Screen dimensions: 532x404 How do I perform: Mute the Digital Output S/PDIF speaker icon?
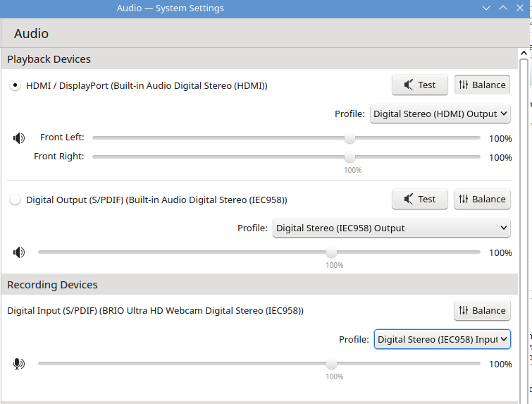(19, 252)
